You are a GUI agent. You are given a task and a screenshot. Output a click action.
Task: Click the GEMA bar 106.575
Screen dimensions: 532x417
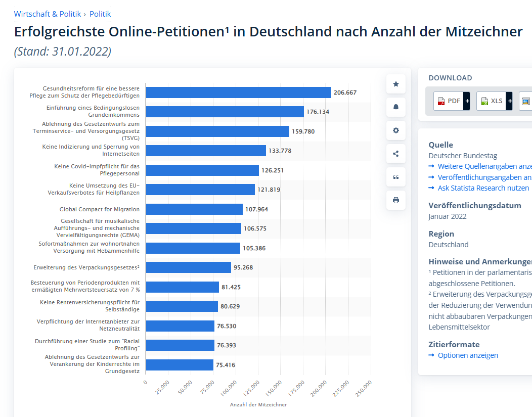pyautogui.click(x=194, y=228)
